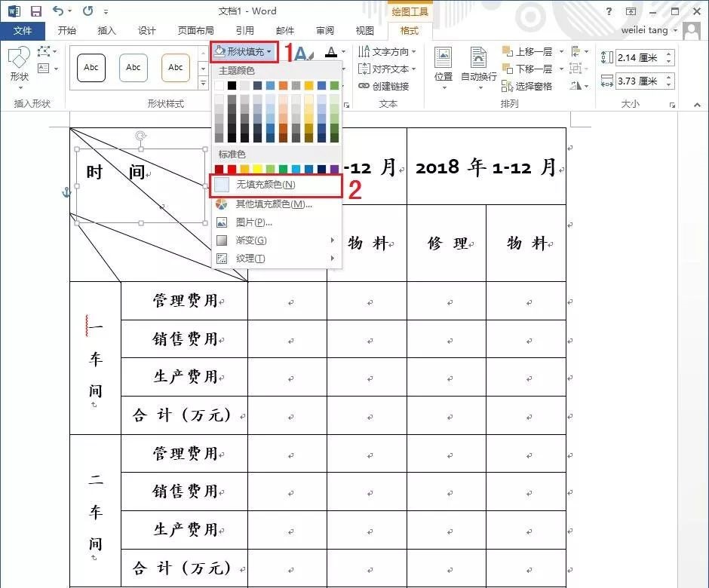Open the 文件 File tab
The height and width of the screenshot is (588, 709).
(x=23, y=31)
